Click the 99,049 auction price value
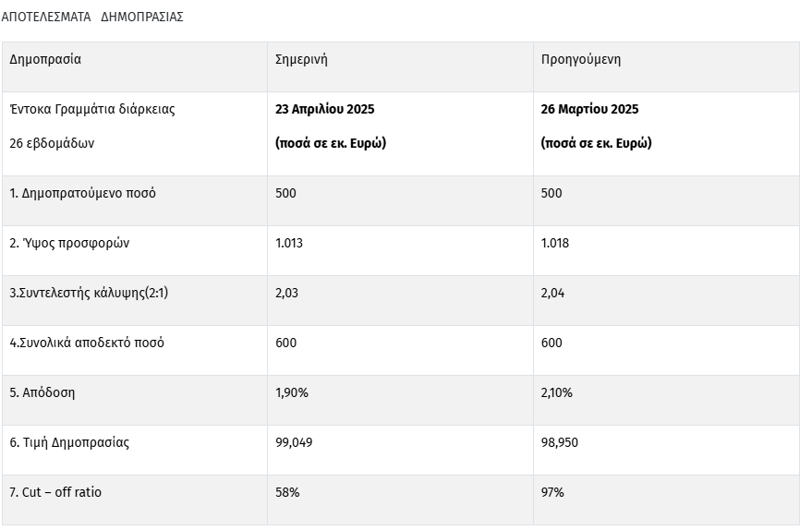 pyautogui.click(x=294, y=442)
